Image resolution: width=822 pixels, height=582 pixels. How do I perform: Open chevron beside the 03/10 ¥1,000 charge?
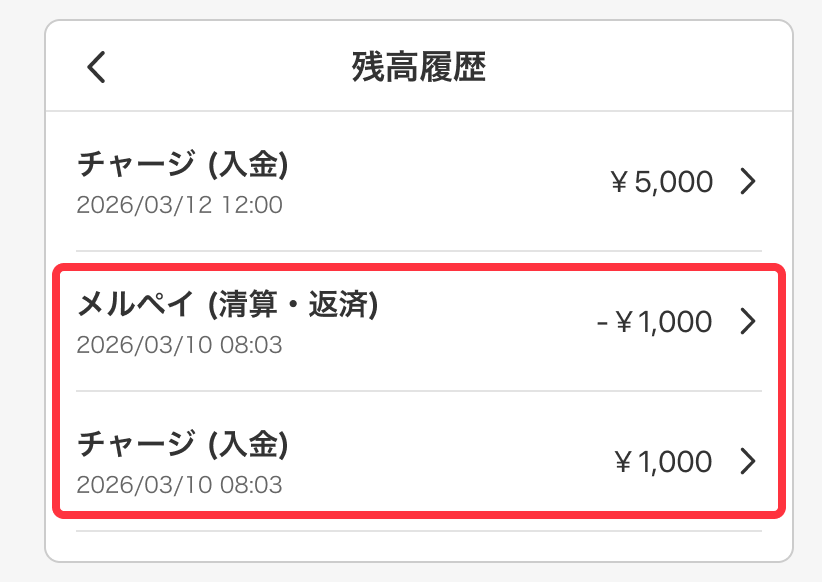(x=748, y=462)
